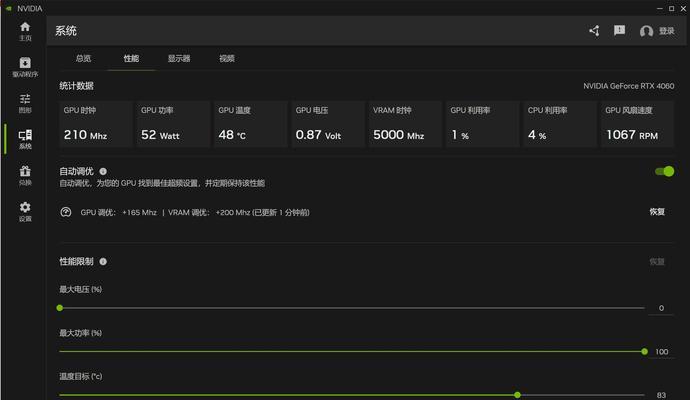Click the GPU 时钟 210 Mhz card
Screen dimensions: 690x400
pyautogui.click(x=95, y=124)
